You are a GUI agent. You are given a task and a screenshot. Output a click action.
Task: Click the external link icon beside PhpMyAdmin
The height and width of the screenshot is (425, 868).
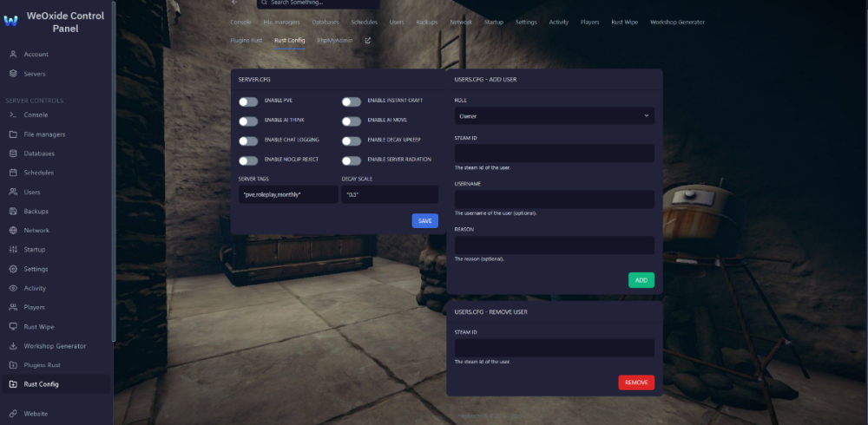(367, 40)
